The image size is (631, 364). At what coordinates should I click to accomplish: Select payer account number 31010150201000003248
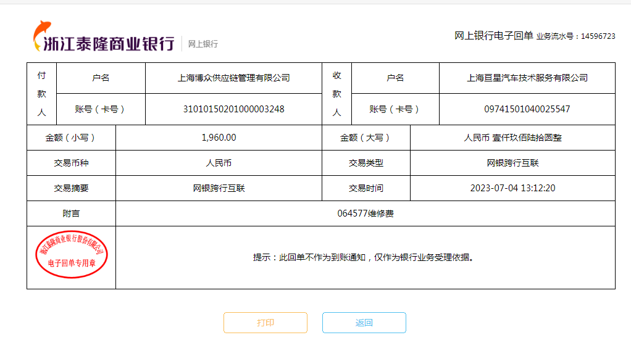[x=233, y=109]
